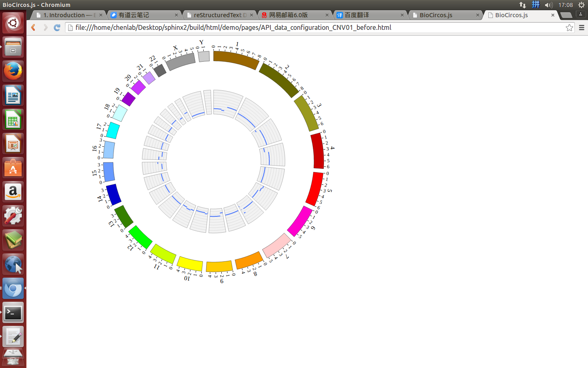Open the Terminal from the launcher
Image resolution: width=588 pixels, height=368 pixels.
(13, 312)
